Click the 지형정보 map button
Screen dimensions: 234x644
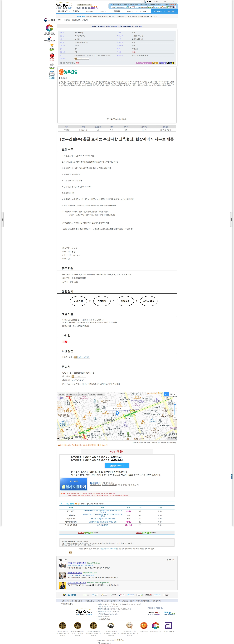(92, 394)
